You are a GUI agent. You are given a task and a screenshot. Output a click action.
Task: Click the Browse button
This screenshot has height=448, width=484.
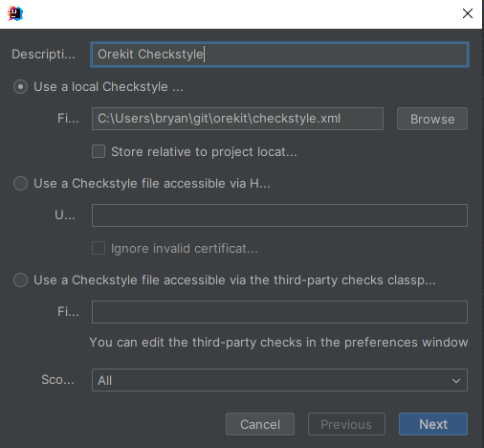[x=432, y=119]
